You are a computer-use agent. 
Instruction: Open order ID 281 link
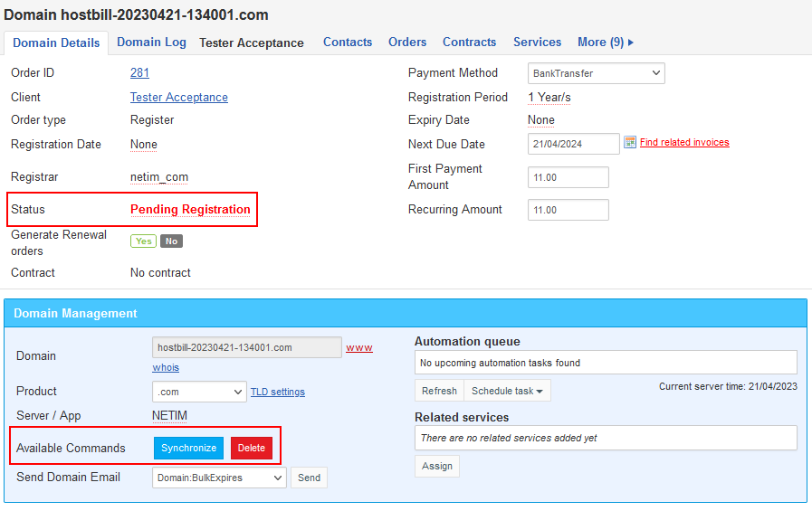tap(139, 73)
